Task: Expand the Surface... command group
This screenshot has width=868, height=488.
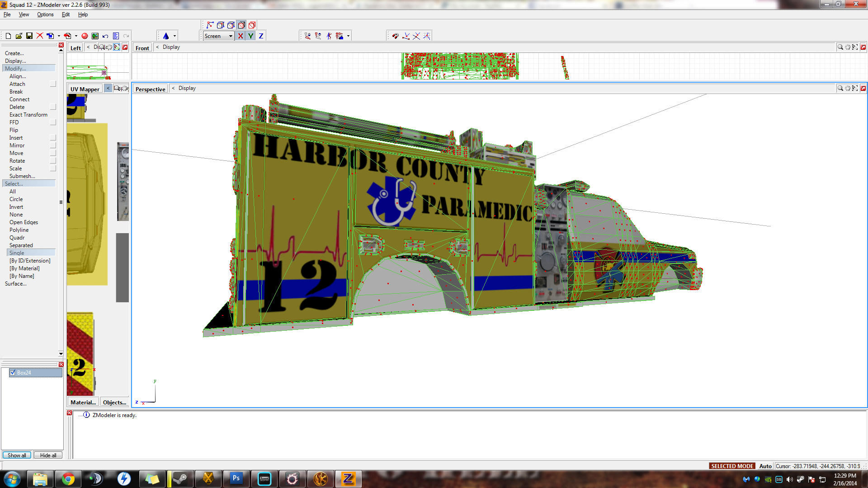Action: coord(16,284)
